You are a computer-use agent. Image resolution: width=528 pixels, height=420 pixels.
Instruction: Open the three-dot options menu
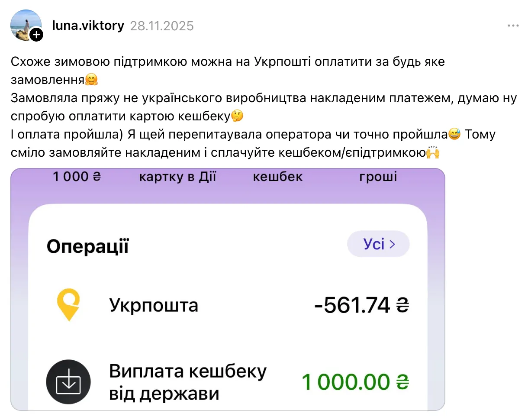click(x=513, y=25)
